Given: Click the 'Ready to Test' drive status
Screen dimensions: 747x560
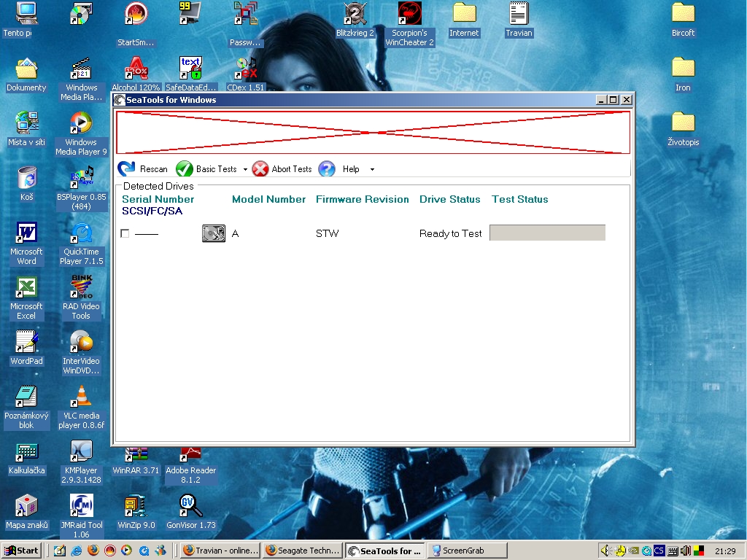Looking at the screenshot, I should click(450, 233).
